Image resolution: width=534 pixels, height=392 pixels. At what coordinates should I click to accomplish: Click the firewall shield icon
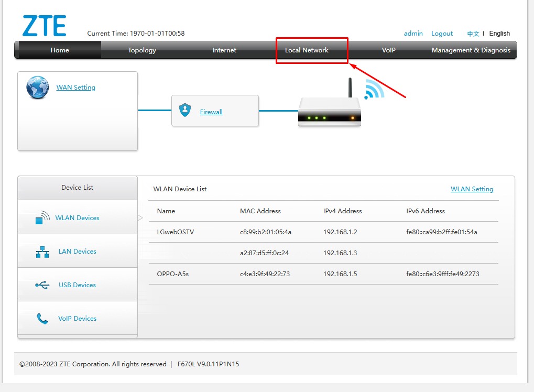click(x=185, y=110)
